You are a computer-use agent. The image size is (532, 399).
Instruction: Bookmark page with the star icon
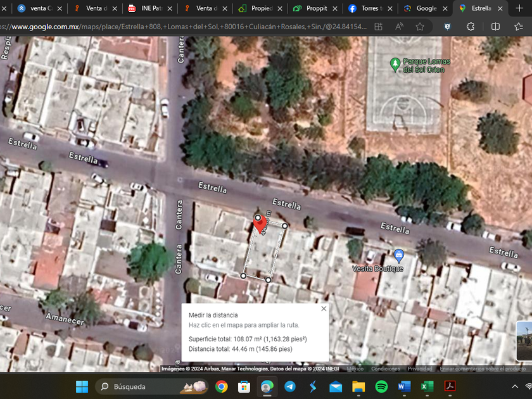tap(420, 27)
